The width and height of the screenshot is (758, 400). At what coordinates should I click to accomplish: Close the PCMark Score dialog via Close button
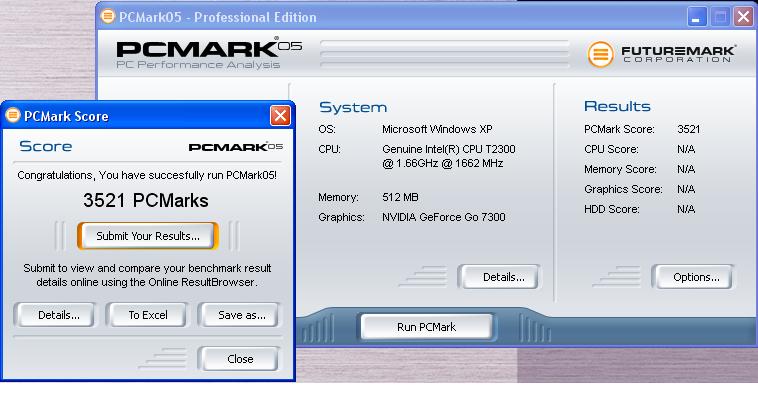240,359
